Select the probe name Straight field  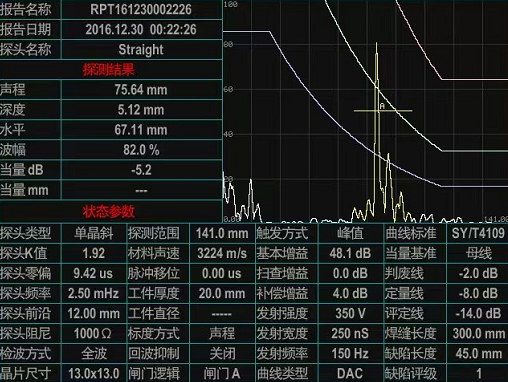coord(141,50)
